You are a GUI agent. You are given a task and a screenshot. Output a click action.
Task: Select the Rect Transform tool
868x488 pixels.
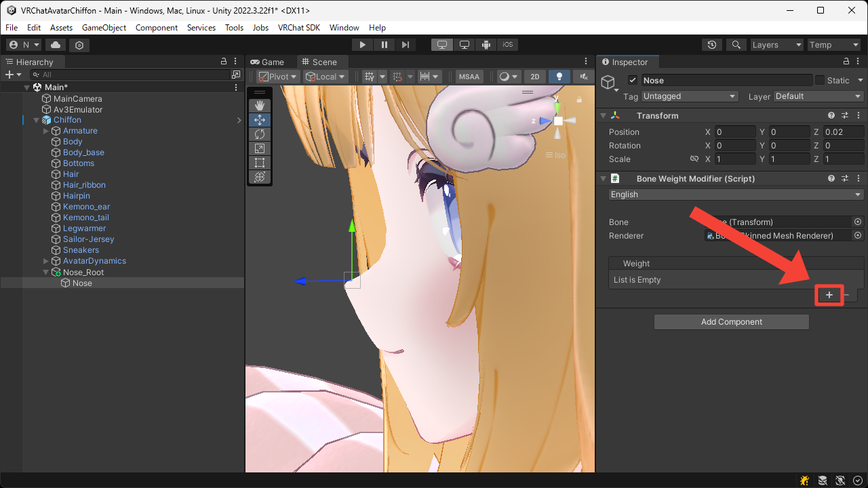coord(260,163)
